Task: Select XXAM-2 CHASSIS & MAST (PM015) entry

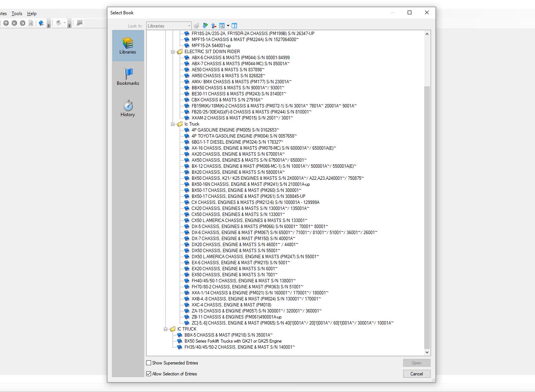Action: (242, 118)
